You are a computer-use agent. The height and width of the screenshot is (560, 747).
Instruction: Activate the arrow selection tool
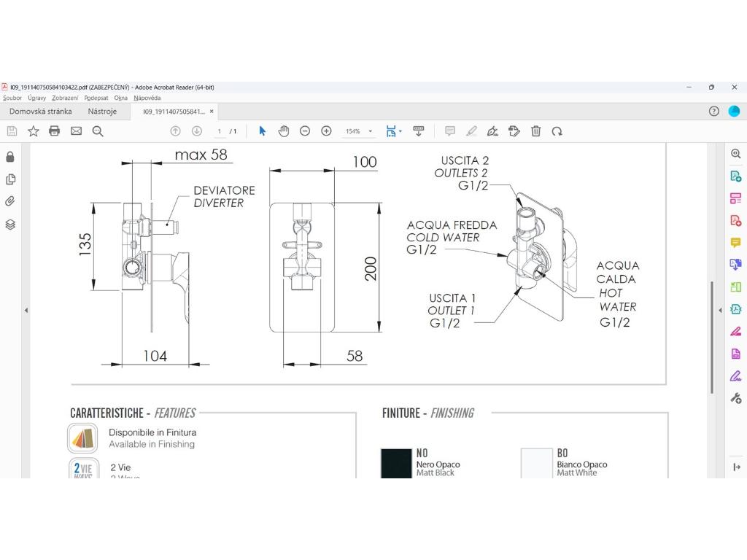[263, 131]
